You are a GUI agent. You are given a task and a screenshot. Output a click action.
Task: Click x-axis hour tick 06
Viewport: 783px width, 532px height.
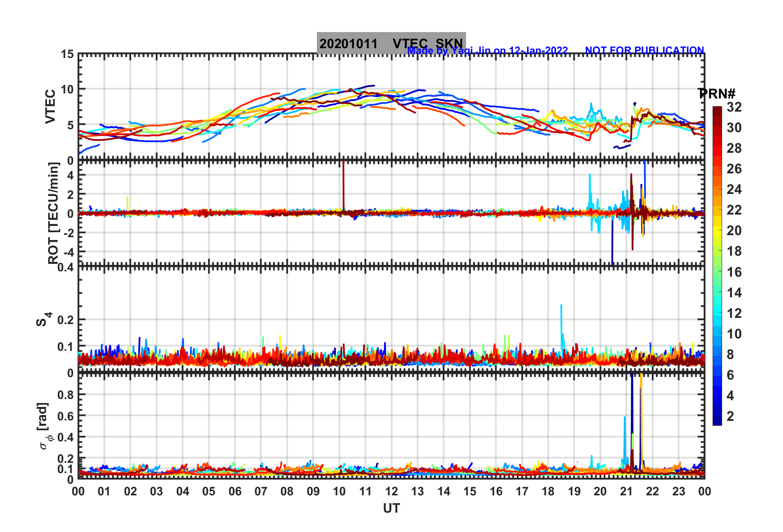click(235, 491)
